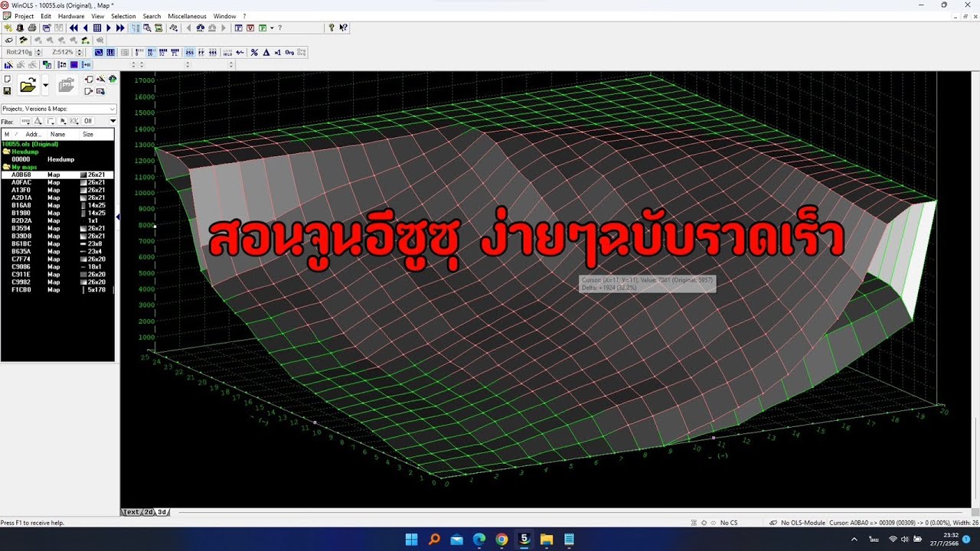Image resolution: width=980 pixels, height=551 pixels.
Task: Open the Project menu
Action: point(24,16)
